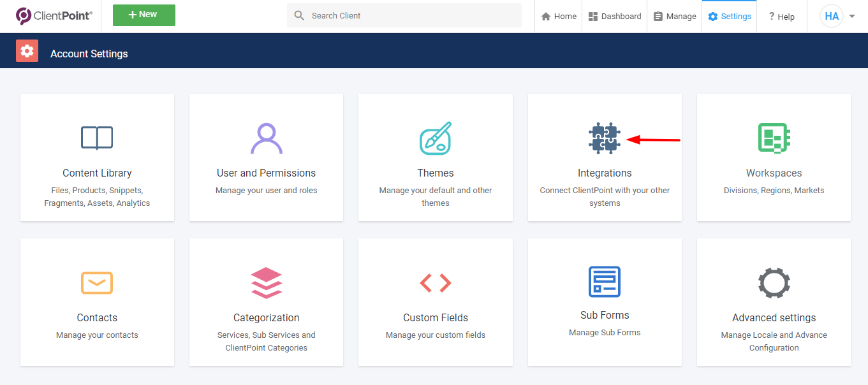868x385 pixels.
Task: Click the Account Settings red gear icon
Action: (x=27, y=51)
